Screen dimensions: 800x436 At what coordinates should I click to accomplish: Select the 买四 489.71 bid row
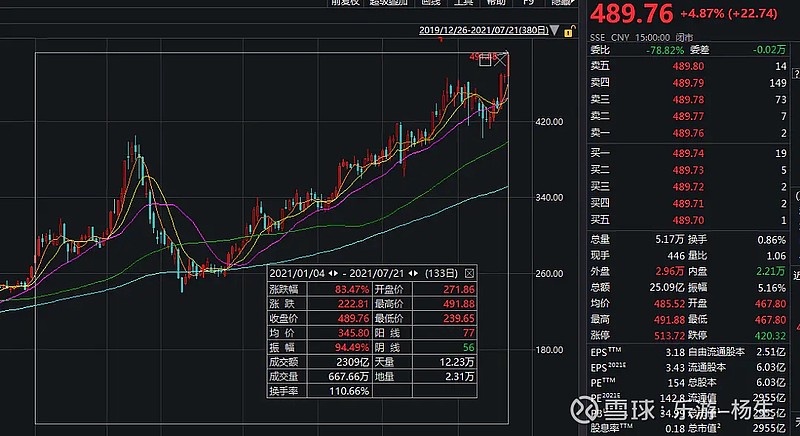coord(688,203)
